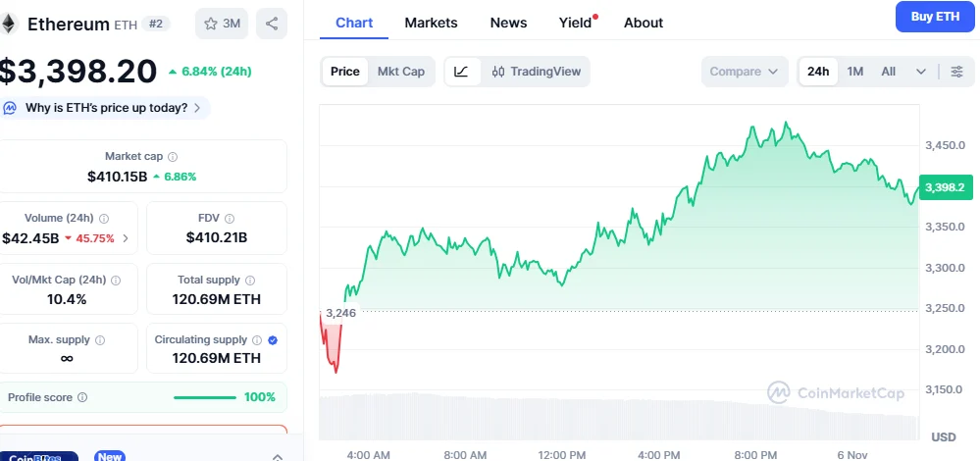Set chart range to 1M
Screen dimensions: 980x461
(854, 72)
